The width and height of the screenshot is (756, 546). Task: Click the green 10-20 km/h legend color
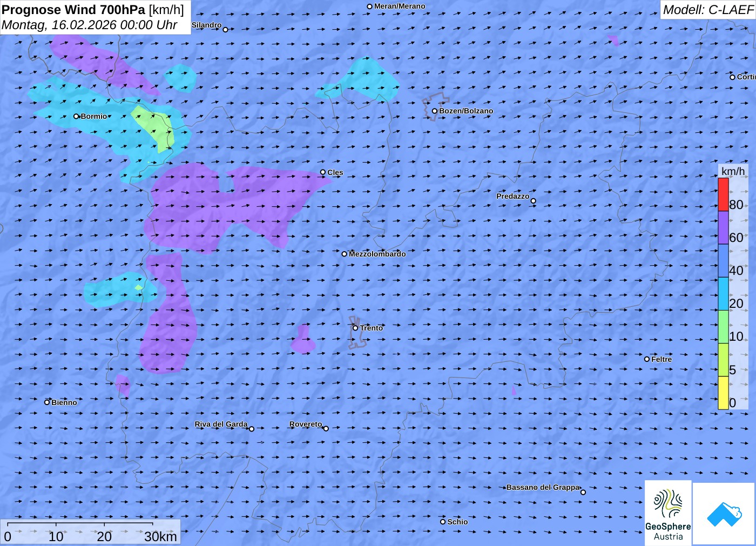point(723,327)
